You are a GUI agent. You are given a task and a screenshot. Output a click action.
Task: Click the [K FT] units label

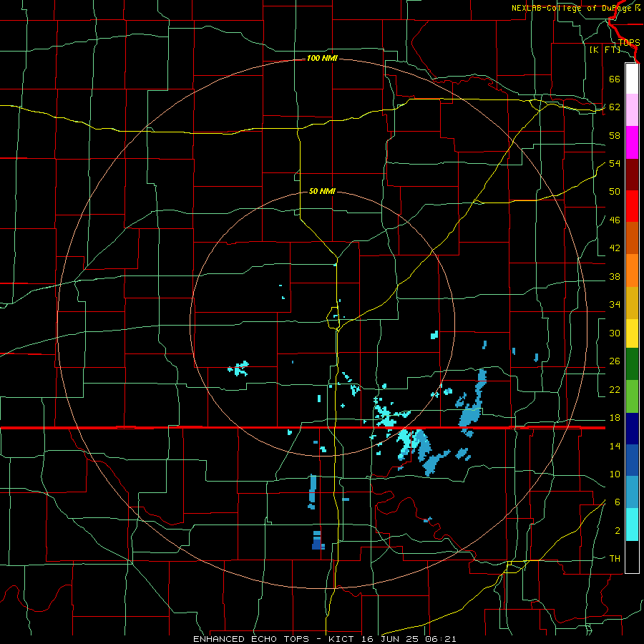(x=605, y=49)
